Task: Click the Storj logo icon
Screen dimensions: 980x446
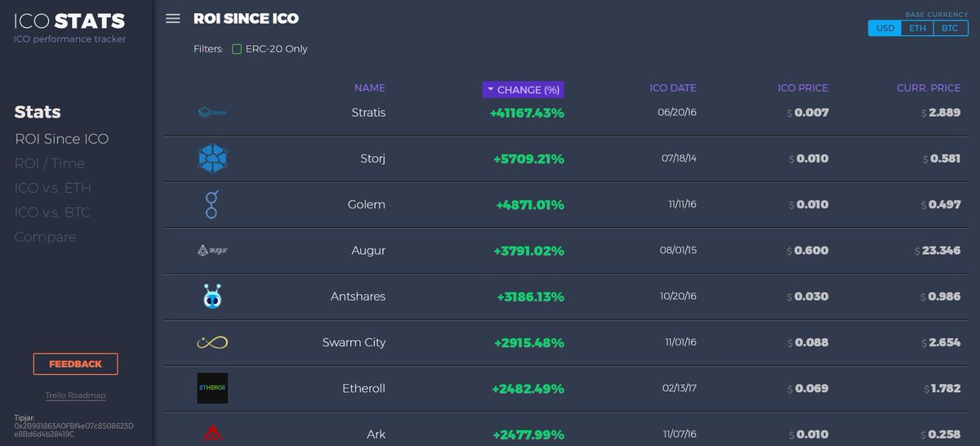Action: point(212,158)
